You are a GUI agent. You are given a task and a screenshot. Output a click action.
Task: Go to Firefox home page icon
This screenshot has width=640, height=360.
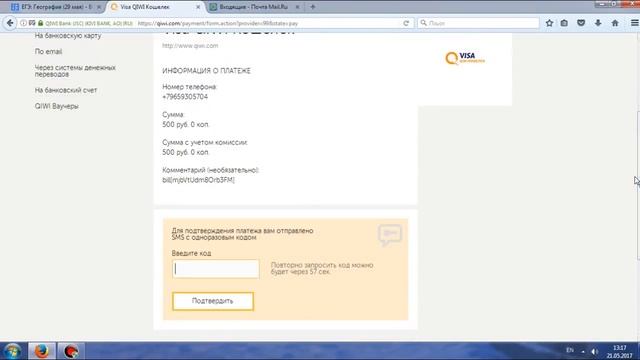click(x=615, y=23)
